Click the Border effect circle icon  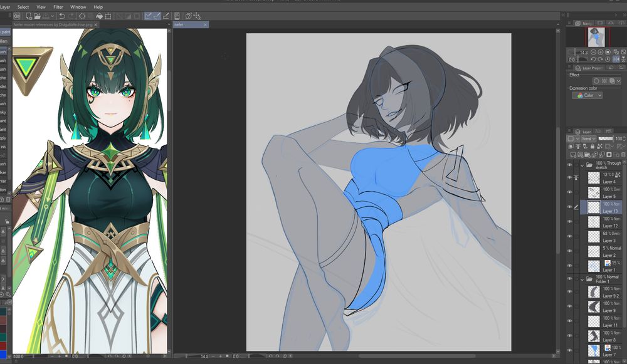(596, 81)
